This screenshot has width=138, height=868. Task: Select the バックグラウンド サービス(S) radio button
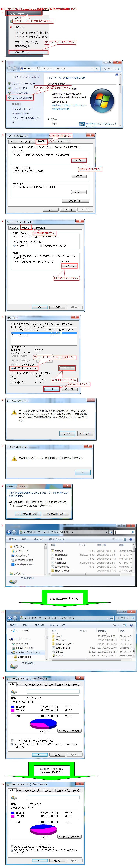point(41,246)
